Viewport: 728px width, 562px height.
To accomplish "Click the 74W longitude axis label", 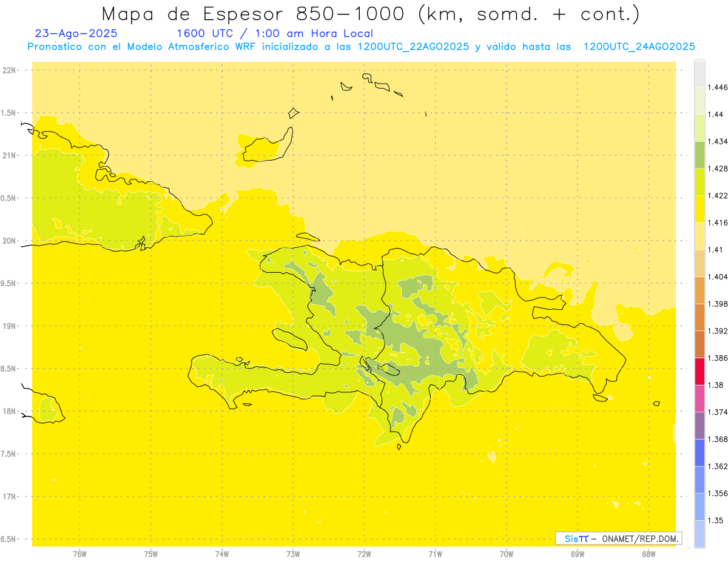I will coord(221,554).
